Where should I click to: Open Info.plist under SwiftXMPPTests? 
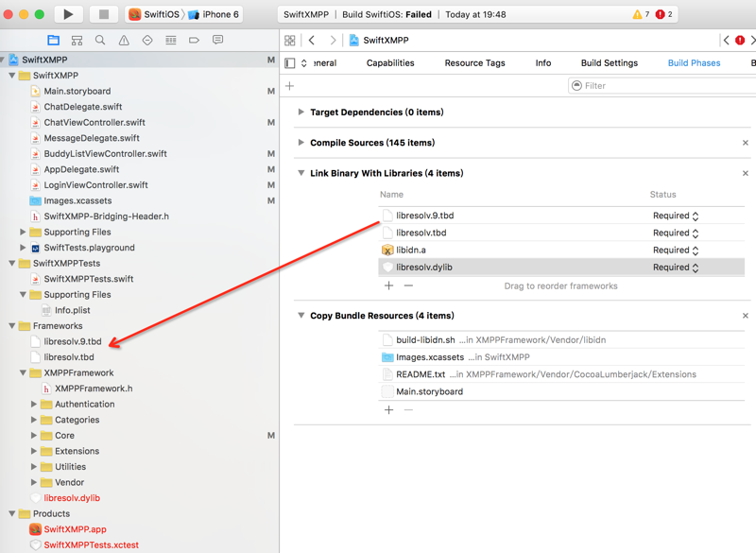(x=73, y=310)
